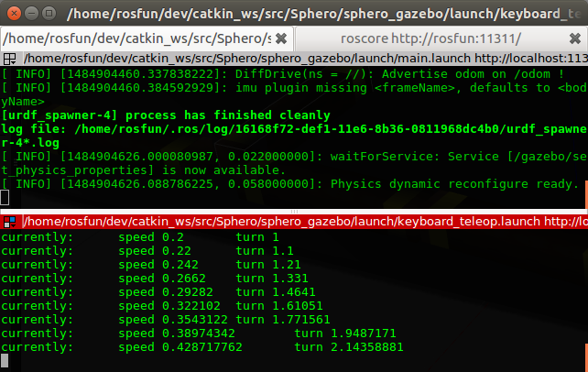Maximize the terminal window
The width and height of the screenshot is (588, 372).
[x=49, y=14]
